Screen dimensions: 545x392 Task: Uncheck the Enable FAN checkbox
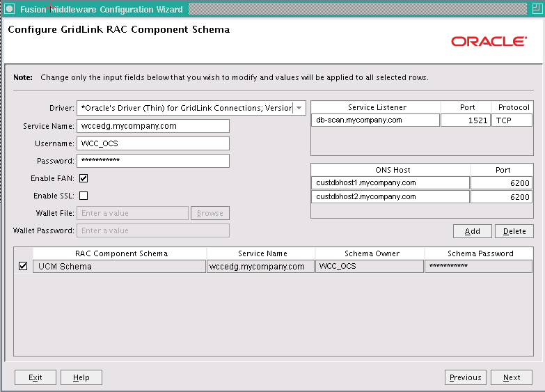tap(84, 178)
